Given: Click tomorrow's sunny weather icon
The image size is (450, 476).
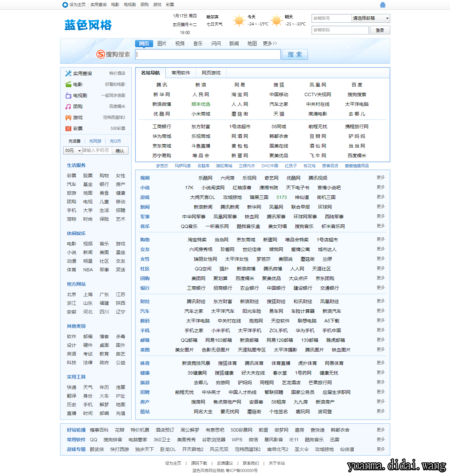Looking at the screenshot, I should [276, 20].
